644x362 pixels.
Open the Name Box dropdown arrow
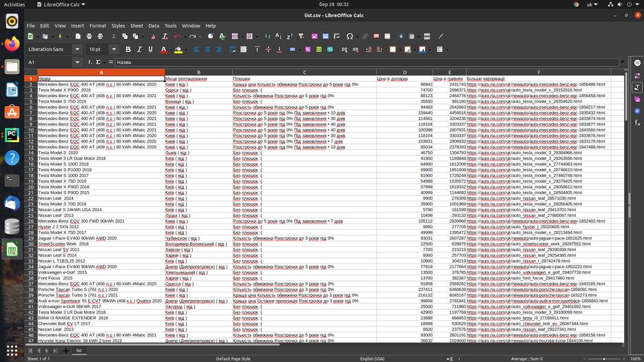pyautogui.click(x=77, y=62)
